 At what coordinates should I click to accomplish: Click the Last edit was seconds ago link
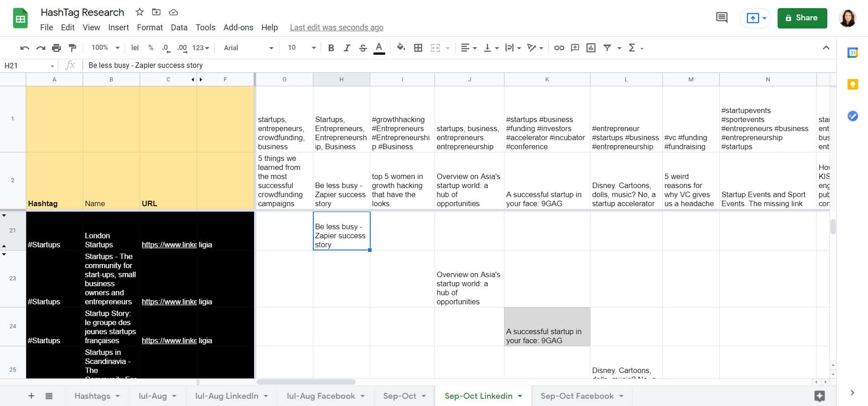pos(336,28)
